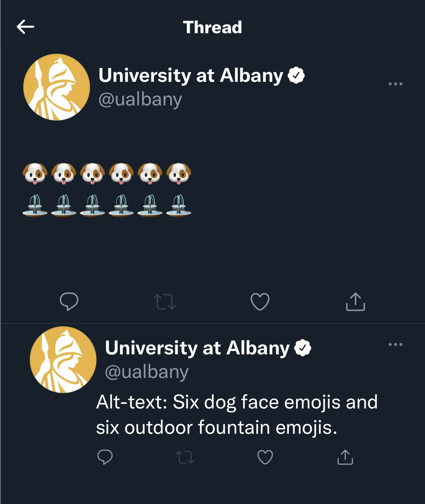The height and width of the screenshot is (504, 425).
Task: Select the Alt-text tweet body text
Action: [x=237, y=415]
